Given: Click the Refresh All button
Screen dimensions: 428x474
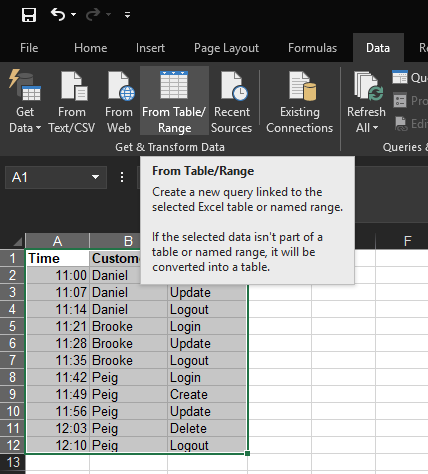Looking at the screenshot, I should coord(366,101).
